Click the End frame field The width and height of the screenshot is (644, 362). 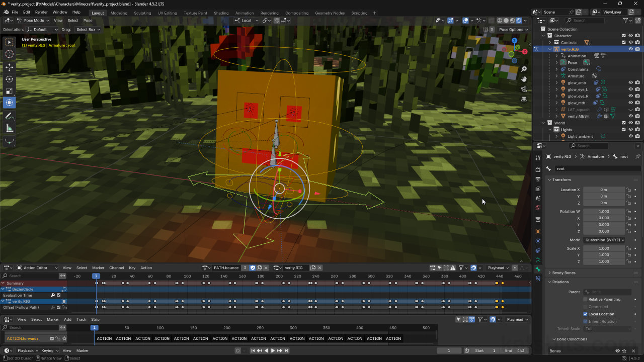pos(514,350)
